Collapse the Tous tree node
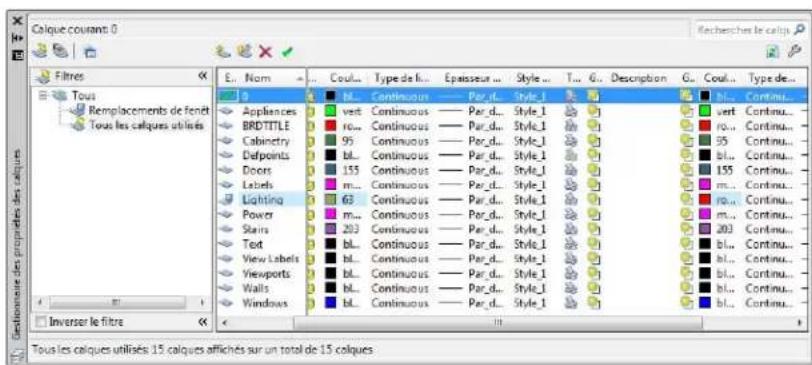This screenshot has width=812, height=365. pos(42,96)
